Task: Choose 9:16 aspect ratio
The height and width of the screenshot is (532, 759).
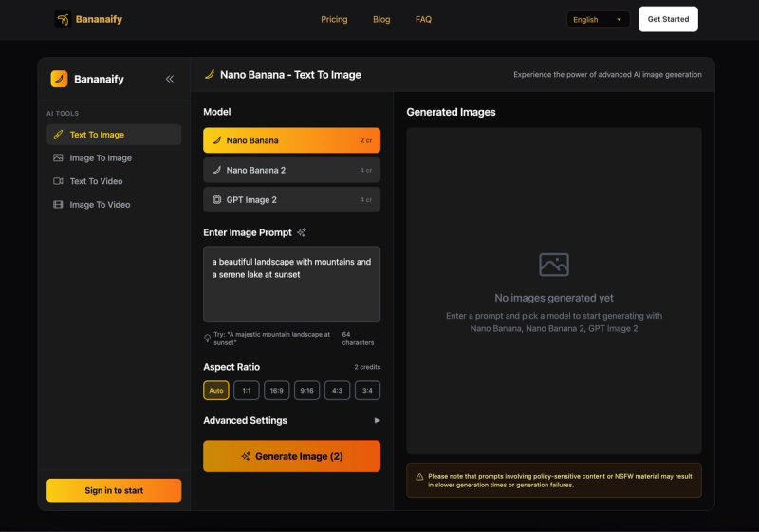Action: 306,391
